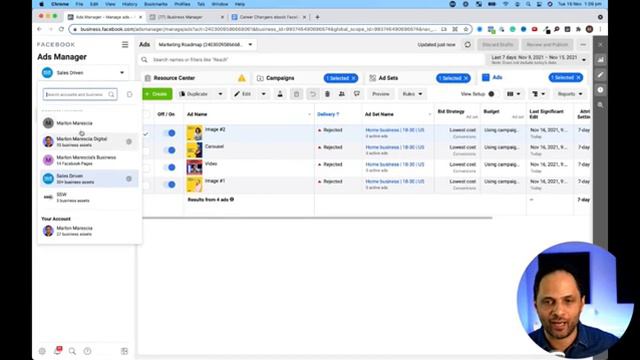Click the table panel icon at bottom of sidebar
The height and width of the screenshot is (360, 640).
pyautogui.click(x=124, y=351)
